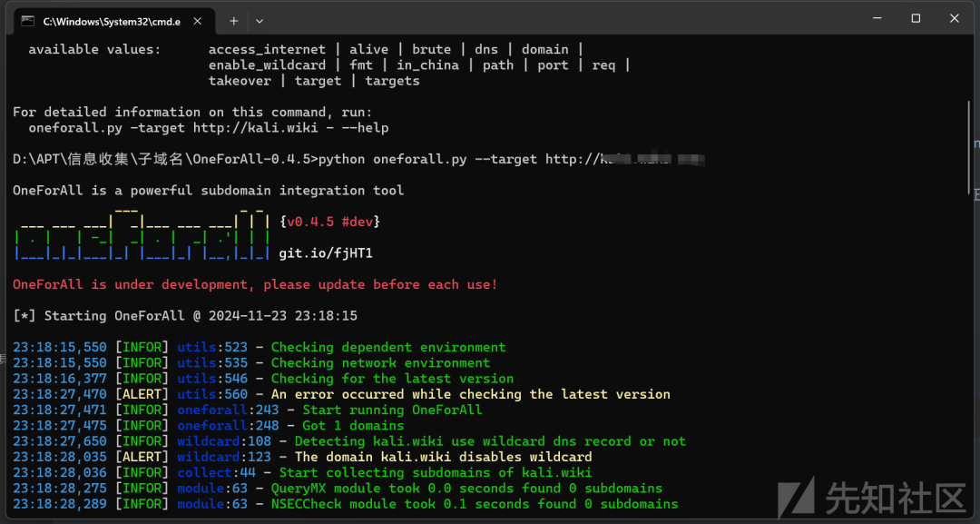
Task: Click the 'enable_wildcard' value
Action: [x=267, y=65]
